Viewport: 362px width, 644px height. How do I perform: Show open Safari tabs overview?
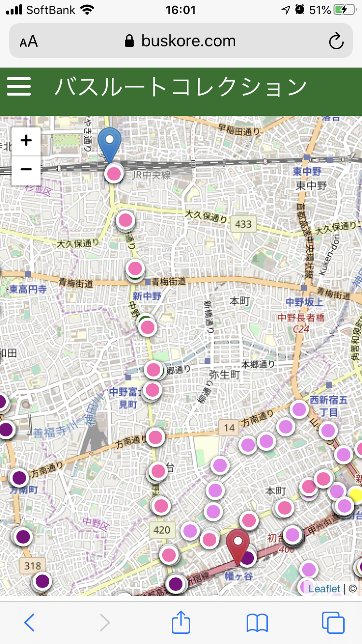(333, 623)
